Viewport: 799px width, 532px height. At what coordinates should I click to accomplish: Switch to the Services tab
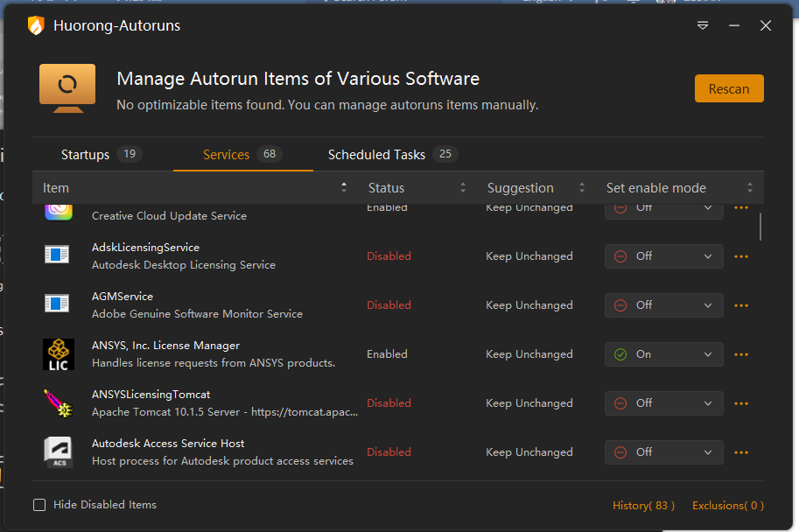click(242, 154)
